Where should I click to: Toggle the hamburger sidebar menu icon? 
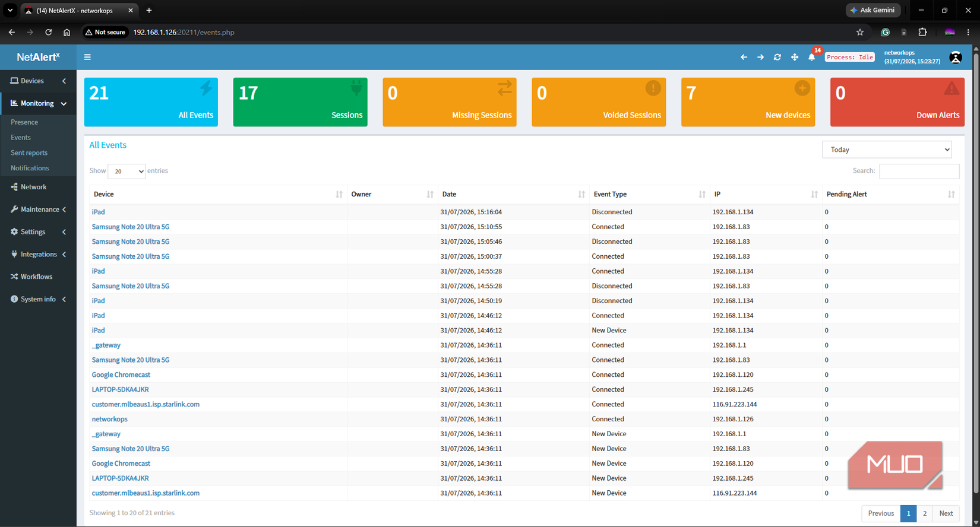(x=87, y=57)
